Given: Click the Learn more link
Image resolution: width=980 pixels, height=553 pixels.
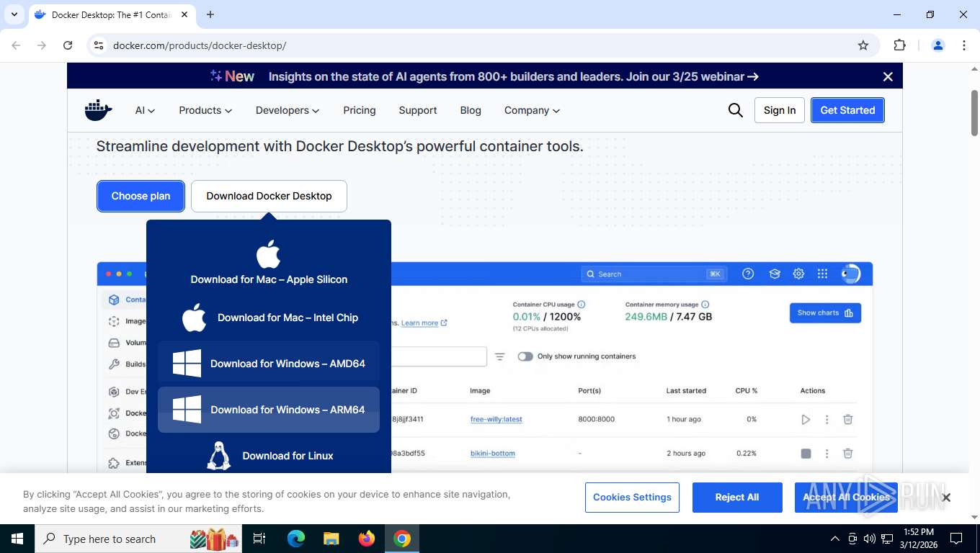Looking at the screenshot, I should (x=424, y=323).
